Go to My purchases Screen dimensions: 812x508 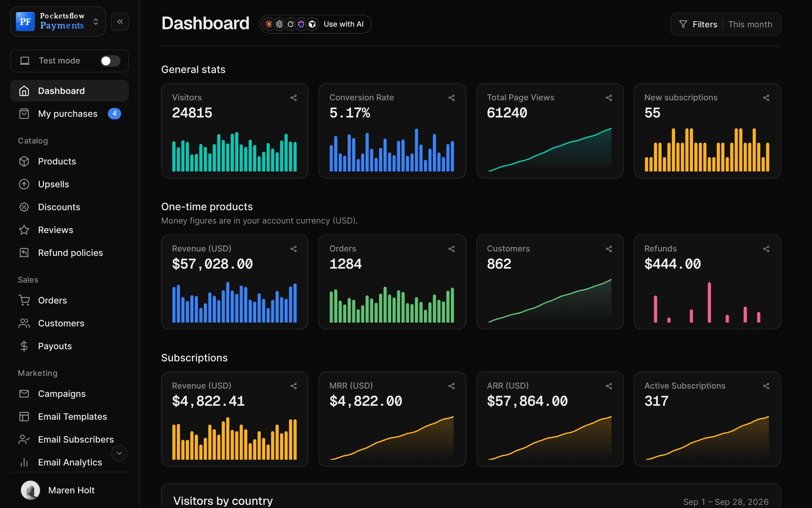click(69, 114)
